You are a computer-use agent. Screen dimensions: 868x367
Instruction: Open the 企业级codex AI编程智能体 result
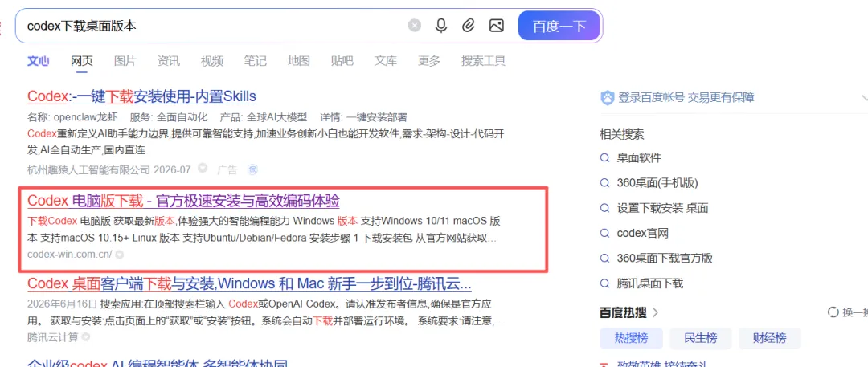pyautogui.click(x=158, y=363)
